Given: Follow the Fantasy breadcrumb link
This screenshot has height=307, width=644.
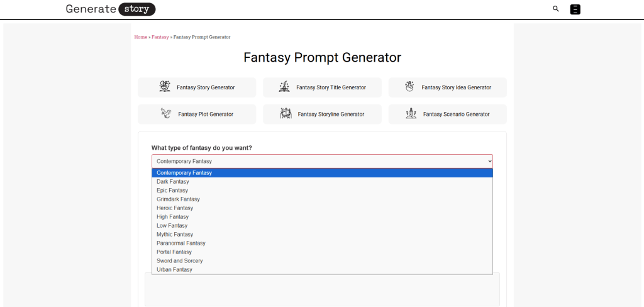Looking at the screenshot, I should (x=160, y=37).
